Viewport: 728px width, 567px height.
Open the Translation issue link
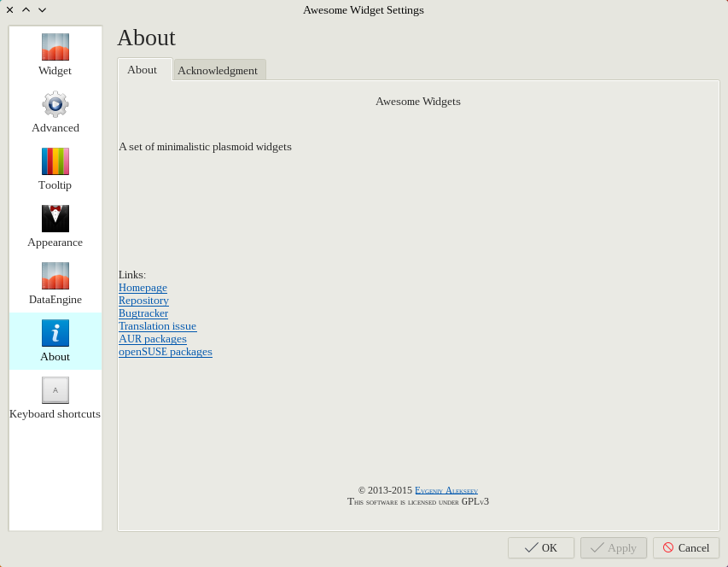(x=157, y=326)
